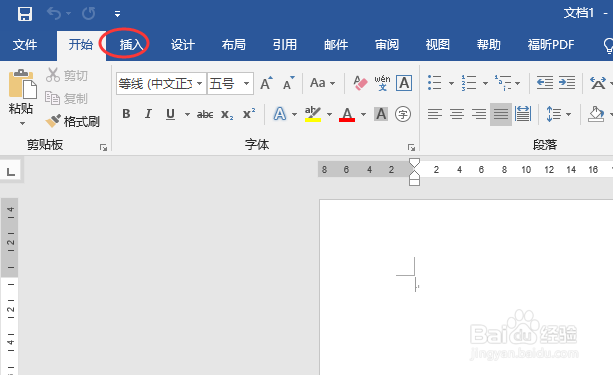Viewport: 613px width, 375px height.
Task: Apply distributed alignment
Action: point(523,114)
